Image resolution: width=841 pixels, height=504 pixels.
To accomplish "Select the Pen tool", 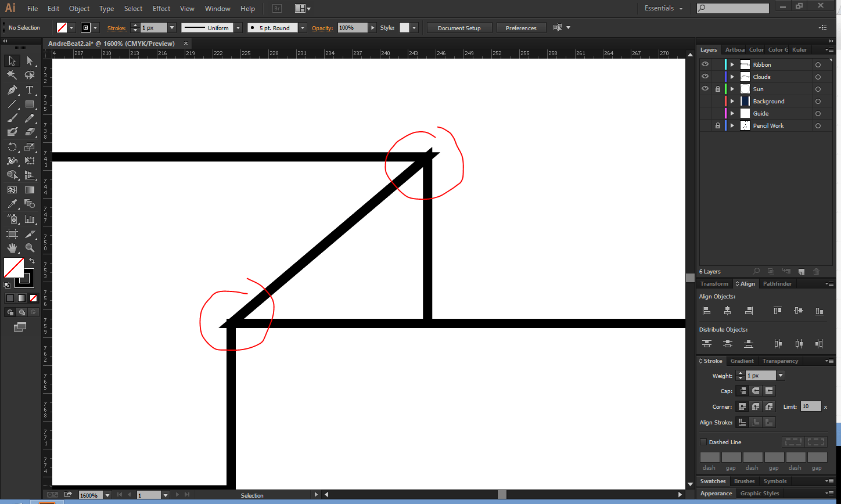I will click(12, 90).
